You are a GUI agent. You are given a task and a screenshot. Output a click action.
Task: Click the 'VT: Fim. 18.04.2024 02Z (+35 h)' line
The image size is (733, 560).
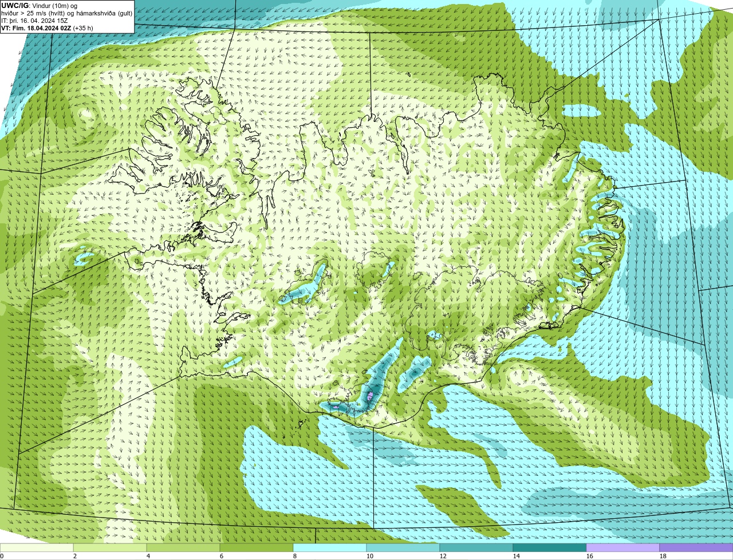coord(48,28)
